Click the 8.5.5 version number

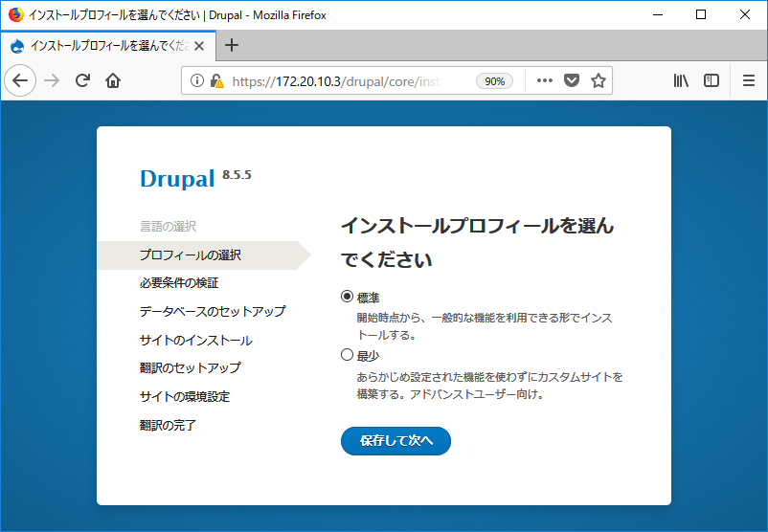(x=237, y=175)
